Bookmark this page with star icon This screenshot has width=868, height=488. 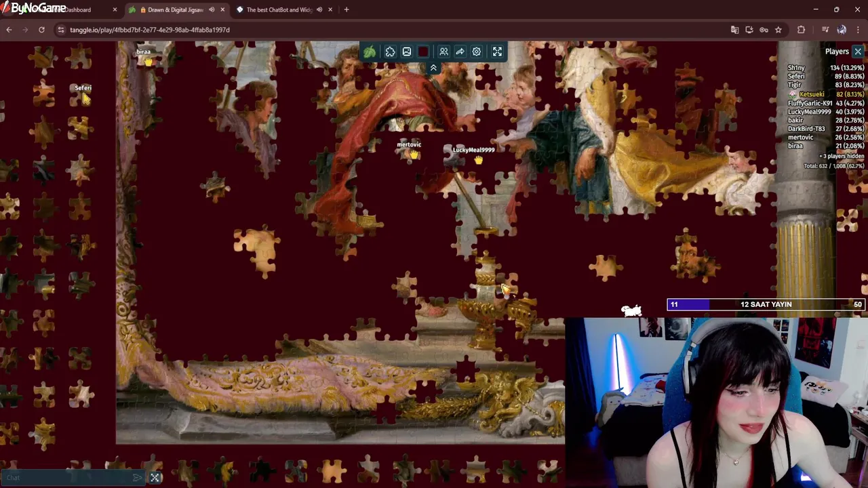[778, 30]
